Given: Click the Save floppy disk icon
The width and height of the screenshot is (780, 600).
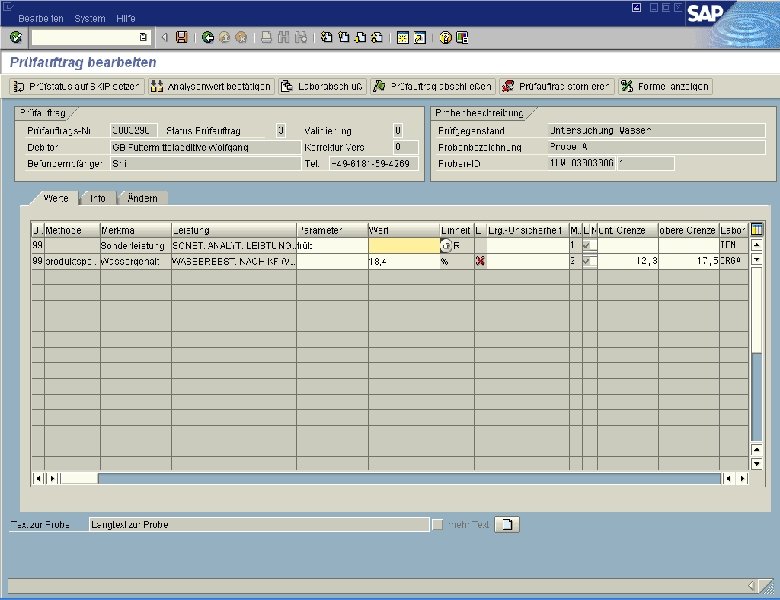Looking at the screenshot, I should pyautogui.click(x=182, y=37).
